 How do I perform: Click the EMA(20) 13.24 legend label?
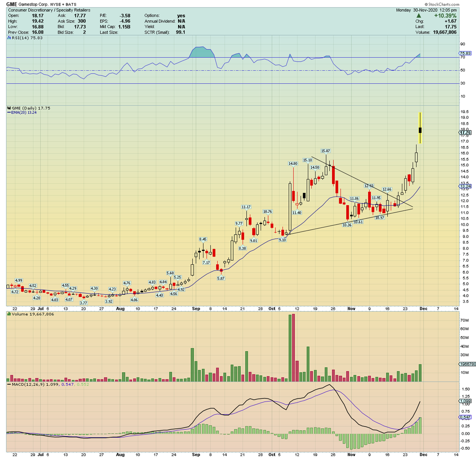point(23,112)
